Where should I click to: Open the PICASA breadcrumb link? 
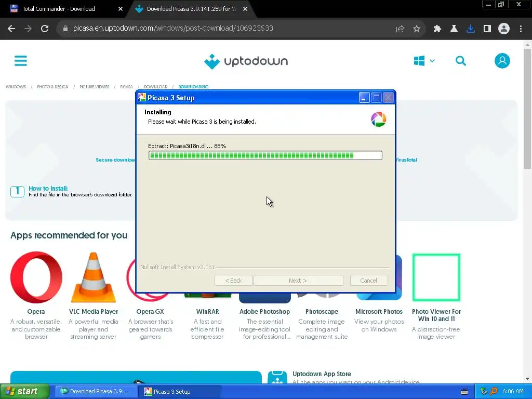tap(127, 87)
